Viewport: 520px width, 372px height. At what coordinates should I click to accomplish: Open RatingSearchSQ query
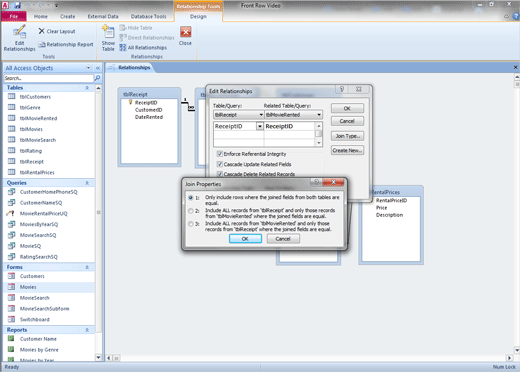pyautogui.click(x=39, y=257)
